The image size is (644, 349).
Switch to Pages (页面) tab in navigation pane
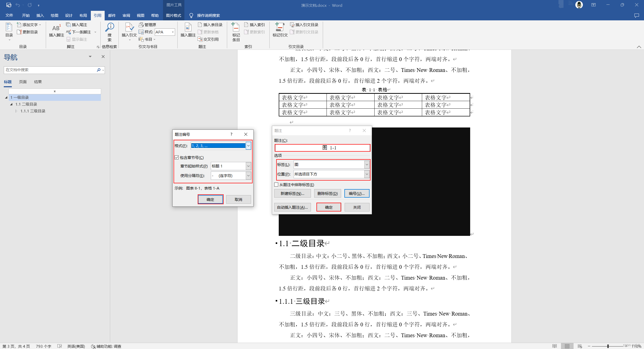23,82
